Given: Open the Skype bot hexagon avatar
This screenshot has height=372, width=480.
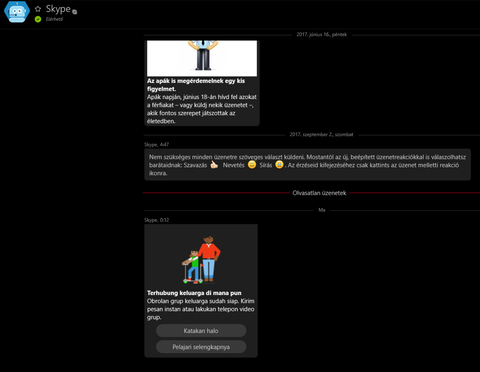Looking at the screenshot, I should [17, 12].
